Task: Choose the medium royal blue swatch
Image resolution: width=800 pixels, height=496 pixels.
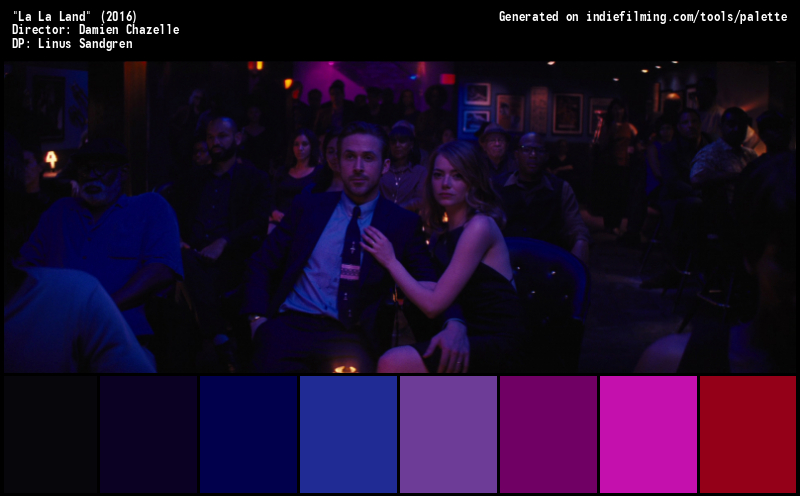Action: (348, 434)
